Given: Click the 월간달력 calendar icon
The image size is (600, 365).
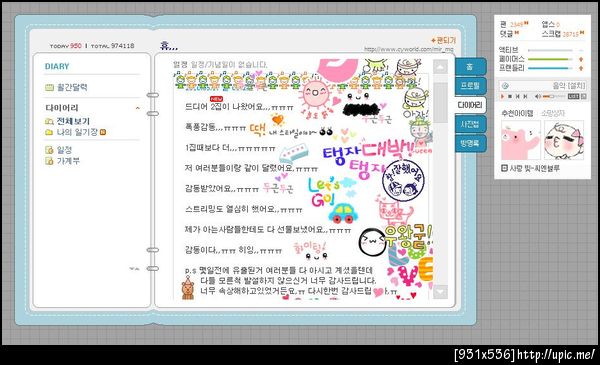Looking at the screenshot, I should (x=49, y=88).
